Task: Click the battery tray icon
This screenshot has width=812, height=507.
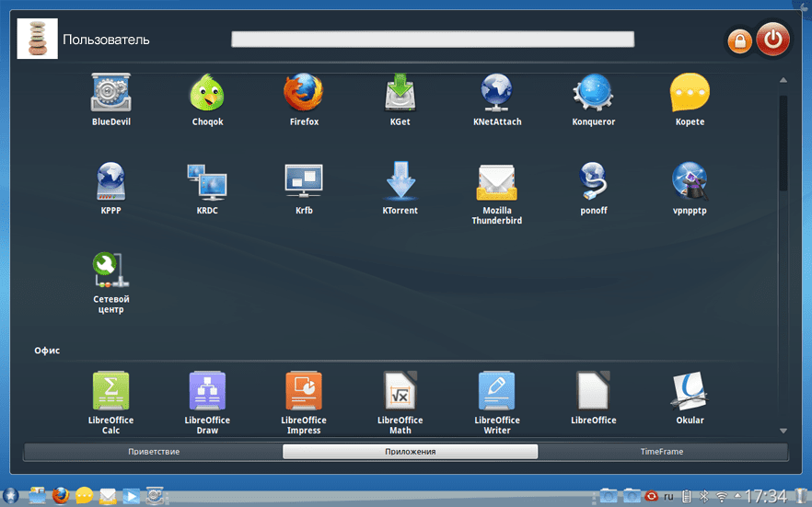Action: (686, 496)
